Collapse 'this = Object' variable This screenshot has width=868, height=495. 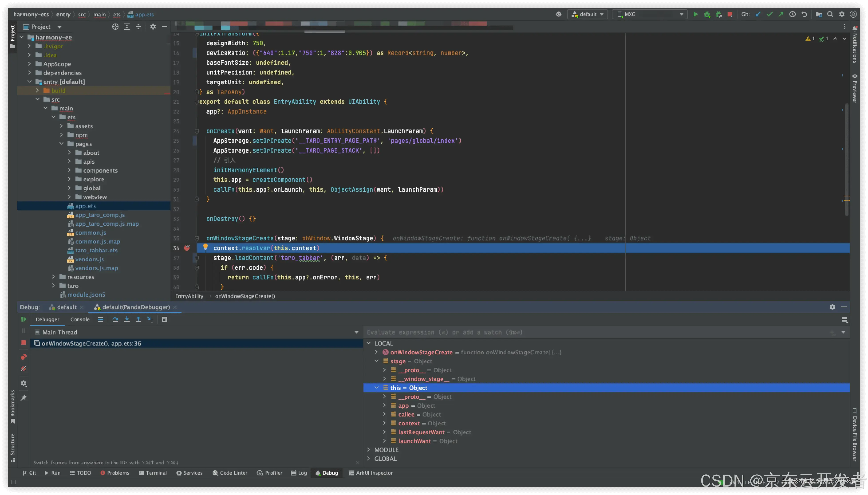click(x=377, y=387)
